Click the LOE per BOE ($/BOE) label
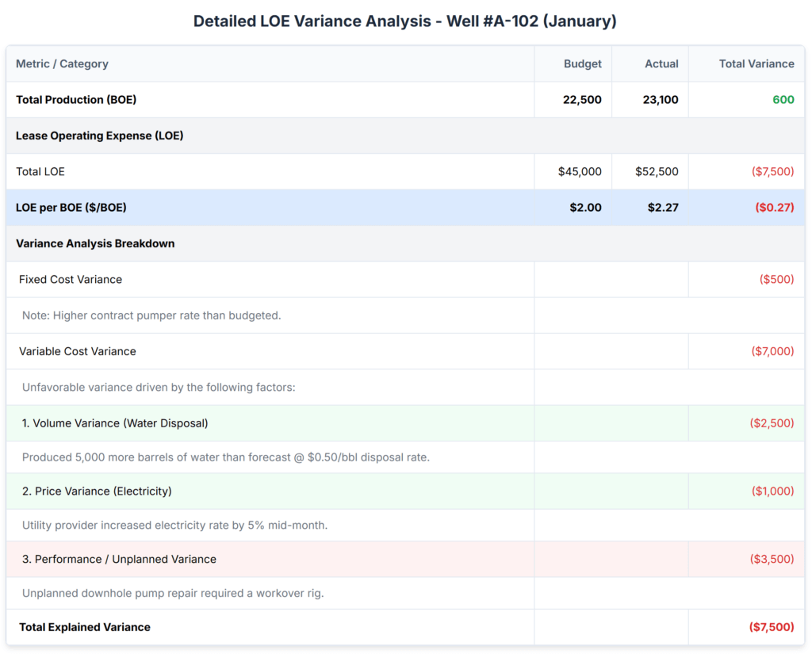This screenshot has width=812, height=654. coord(71,208)
